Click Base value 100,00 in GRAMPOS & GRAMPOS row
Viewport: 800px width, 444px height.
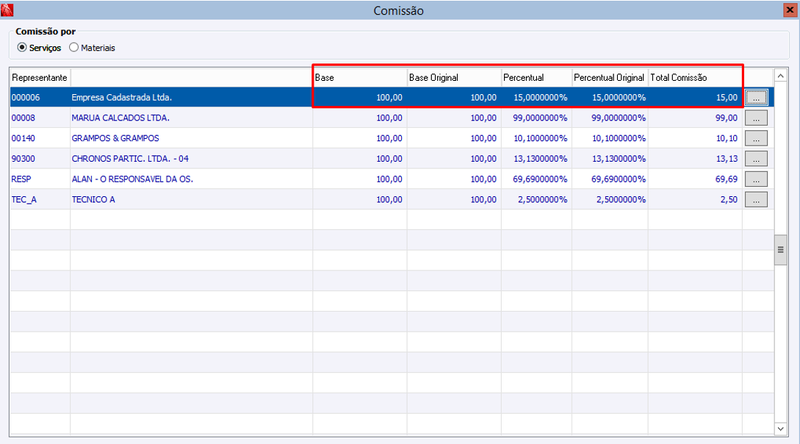click(x=389, y=138)
